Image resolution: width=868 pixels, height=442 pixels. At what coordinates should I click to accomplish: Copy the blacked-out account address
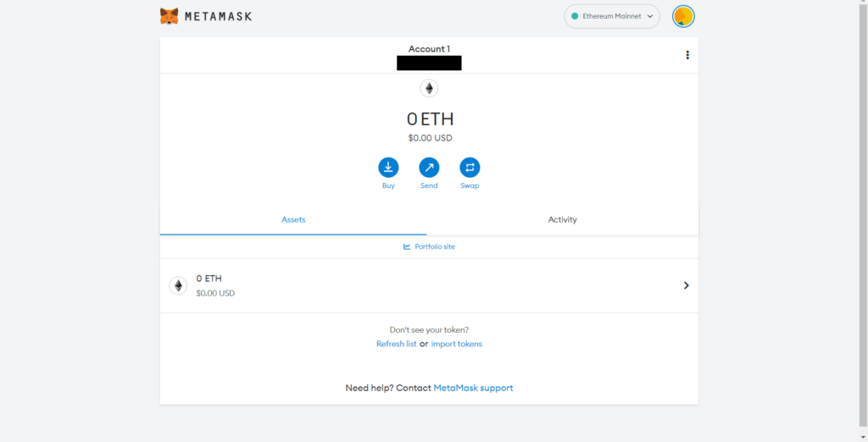(x=429, y=63)
